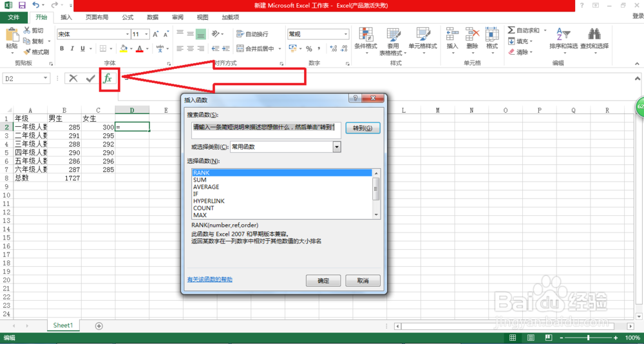Click Cancel (取消) in Insert Function dialog
644x344 pixels.
[x=363, y=281]
